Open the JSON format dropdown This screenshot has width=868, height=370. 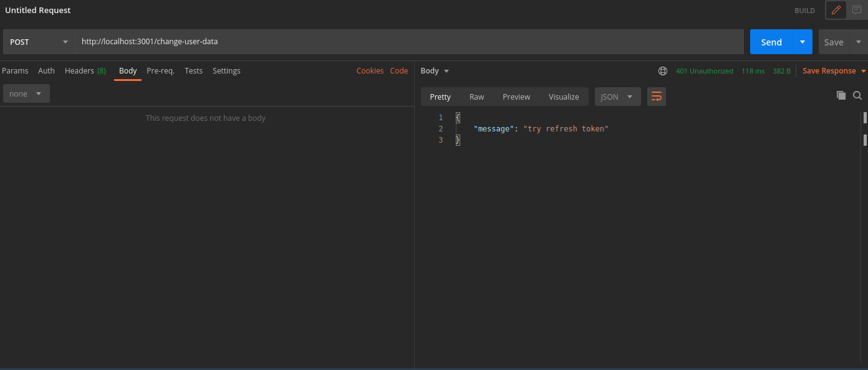click(x=617, y=97)
